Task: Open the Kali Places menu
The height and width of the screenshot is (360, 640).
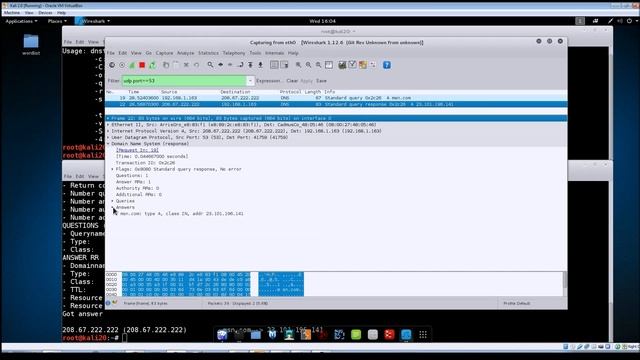Action: tap(57, 21)
